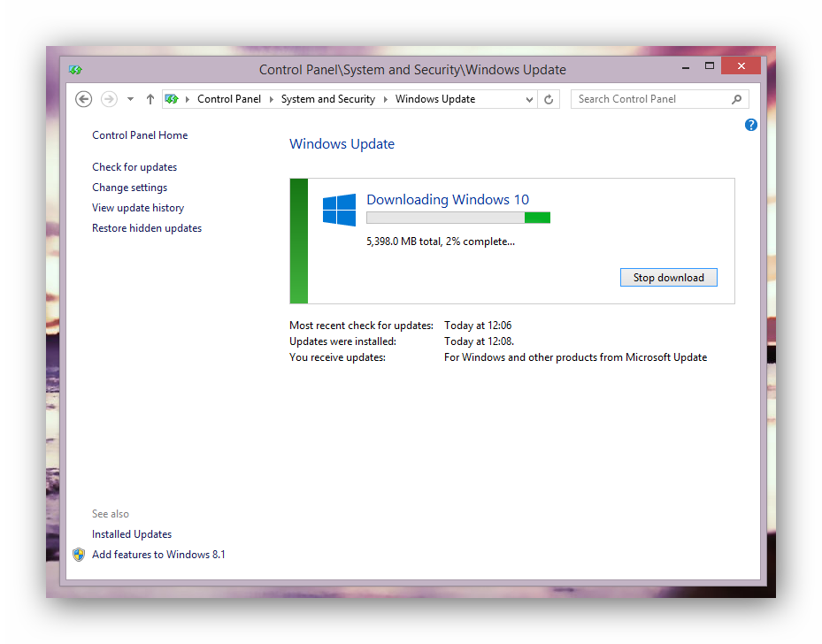Image resolution: width=822 pixels, height=644 pixels.
Task: Click the download progress bar
Action: 458,218
